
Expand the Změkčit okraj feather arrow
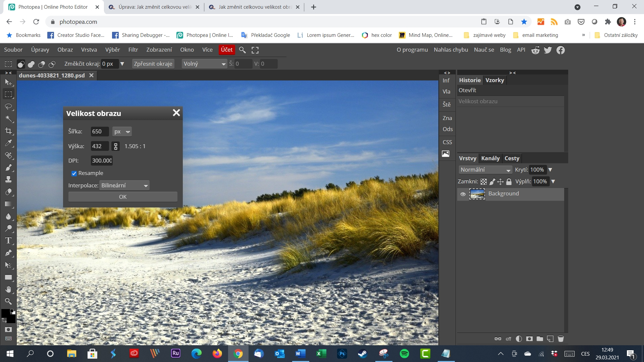pos(122,64)
